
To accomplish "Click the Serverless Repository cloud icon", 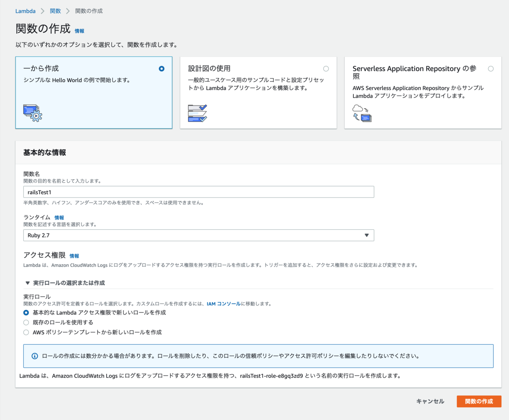I will coord(362,113).
